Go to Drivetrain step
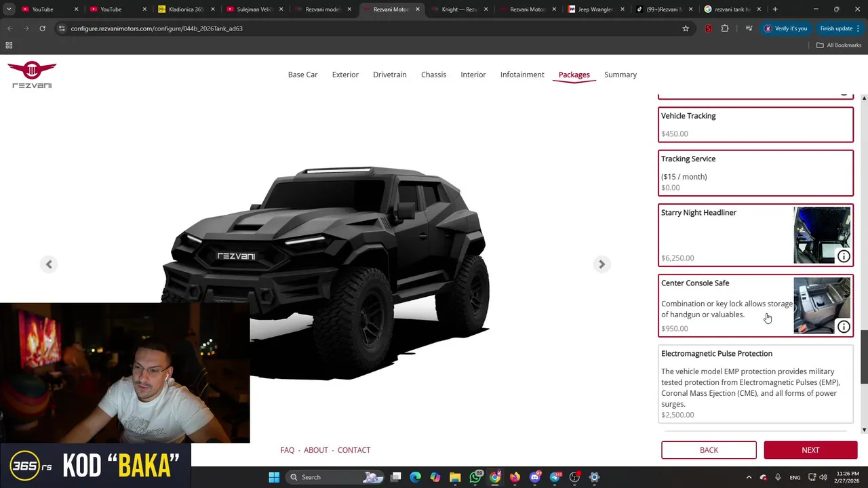This screenshot has height=488, width=868. 390,75
